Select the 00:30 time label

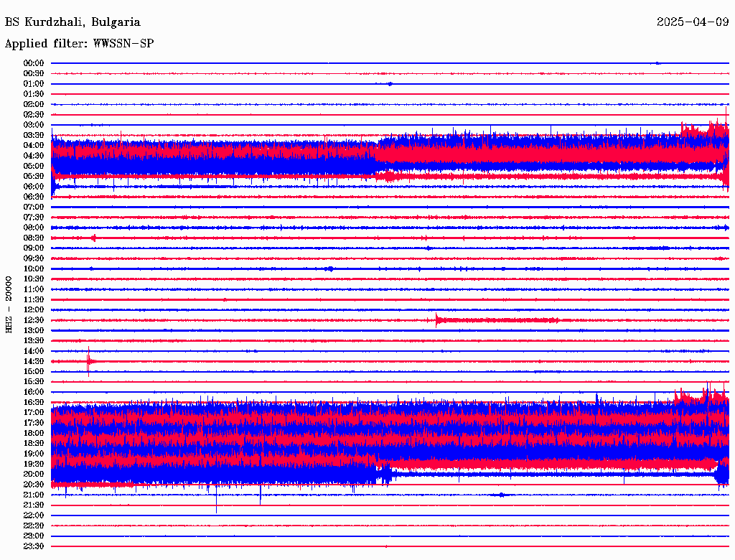[34, 73]
